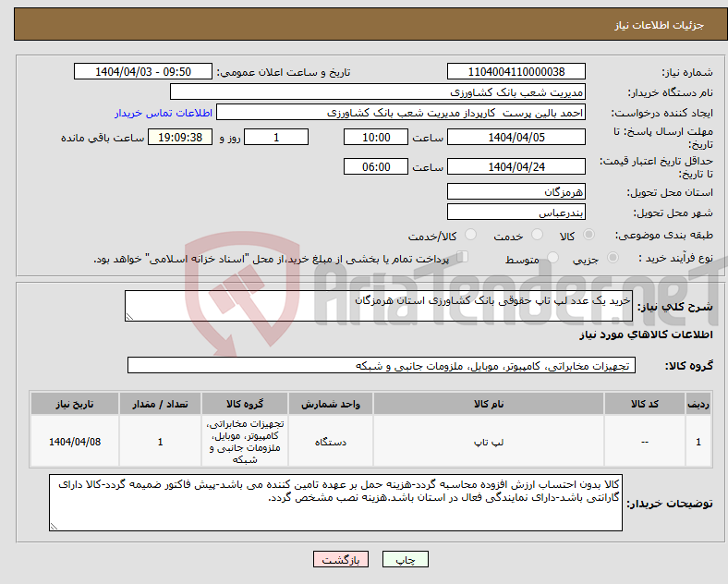Click the نام کالا column header
The image size is (728, 584).
489,404
